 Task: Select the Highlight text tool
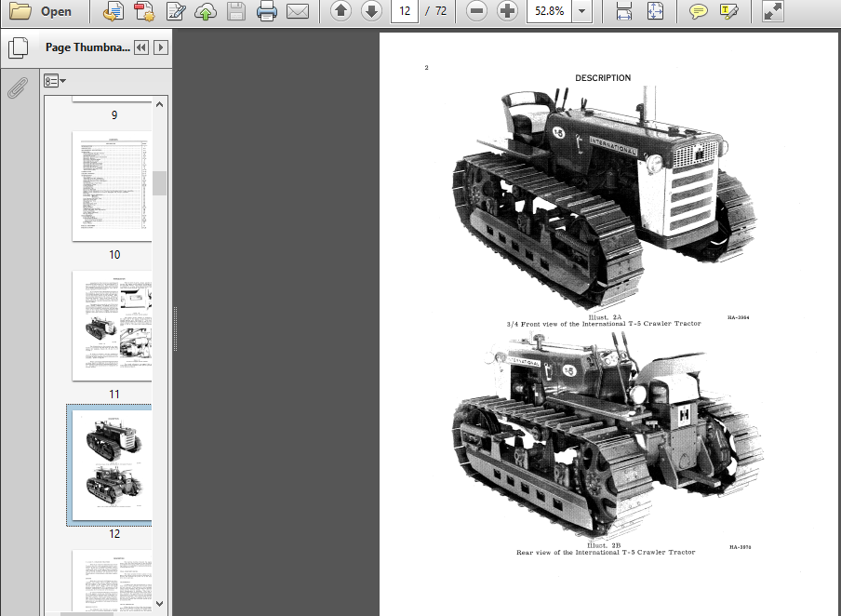point(728,11)
